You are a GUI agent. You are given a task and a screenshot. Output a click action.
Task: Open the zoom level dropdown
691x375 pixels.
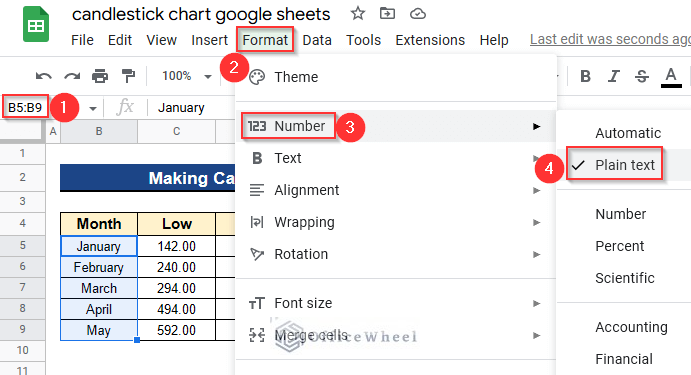(187, 76)
